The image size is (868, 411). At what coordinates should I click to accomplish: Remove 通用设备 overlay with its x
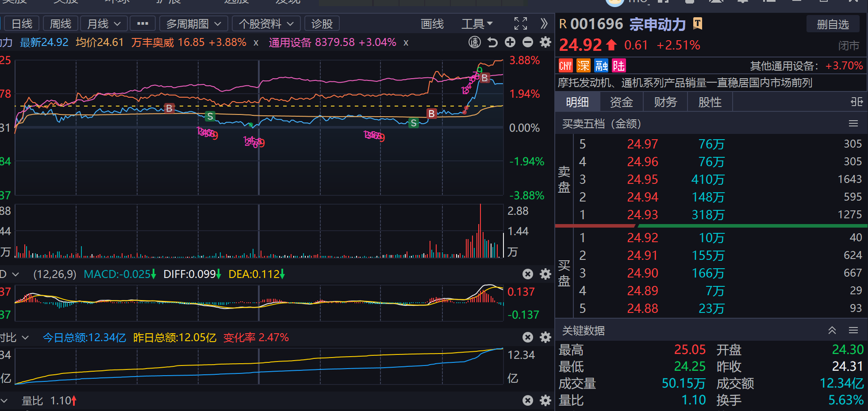point(406,43)
